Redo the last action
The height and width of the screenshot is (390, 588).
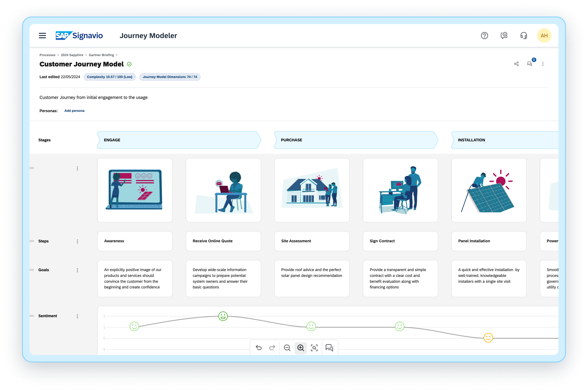(272, 348)
